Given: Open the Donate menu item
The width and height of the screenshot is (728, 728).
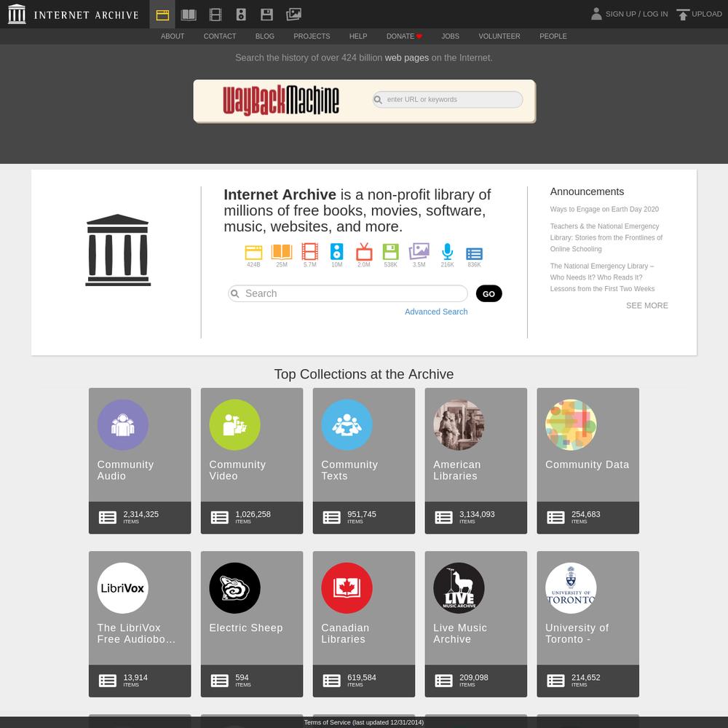Looking at the screenshot, I should click(404, 36).
